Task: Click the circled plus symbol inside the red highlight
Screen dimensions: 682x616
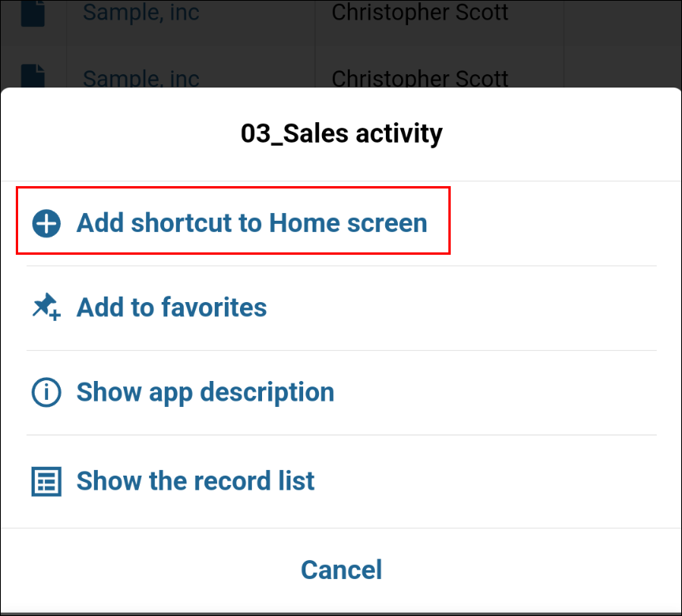Action: (46, 223)
